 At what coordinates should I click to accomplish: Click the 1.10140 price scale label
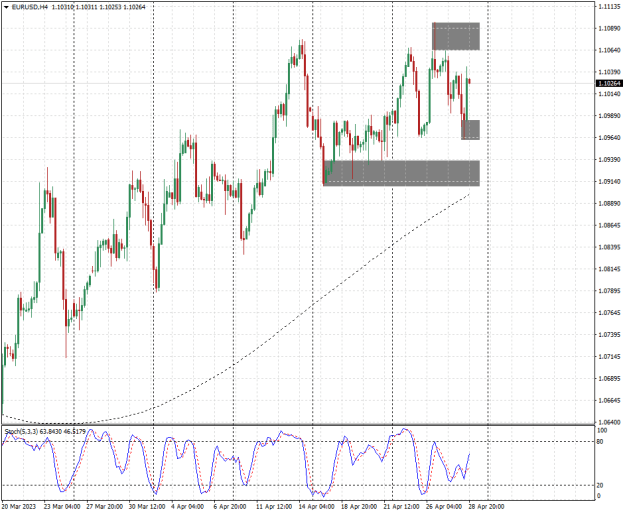tap(609, 94)
